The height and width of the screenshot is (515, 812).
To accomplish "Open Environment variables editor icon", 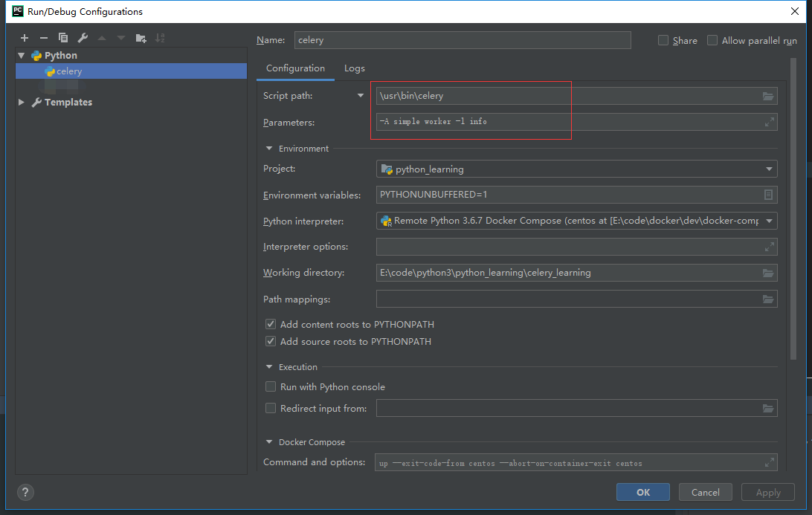I will 768,195.
